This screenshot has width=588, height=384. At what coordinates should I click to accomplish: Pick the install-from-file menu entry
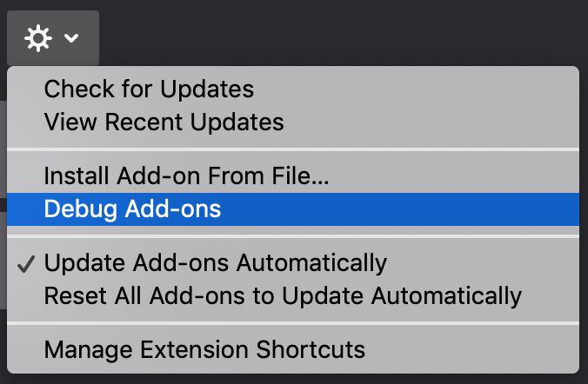tap(293, 176)
